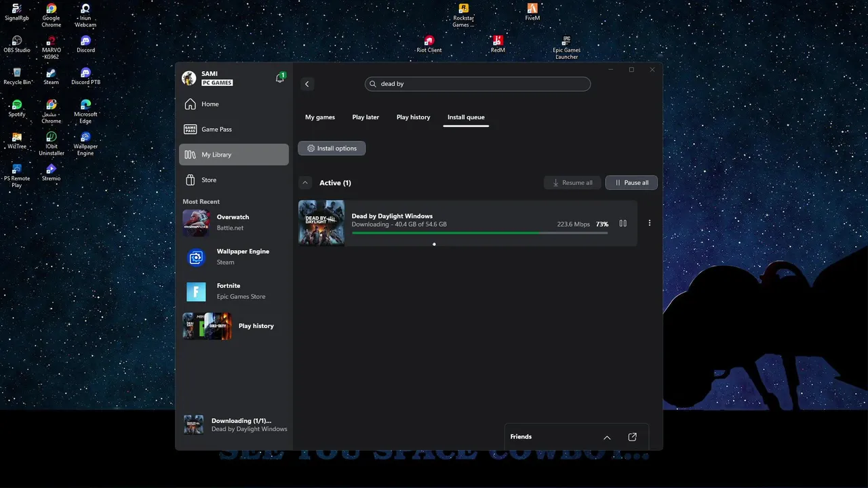
Task: Open the Dead by Daylight cover thumbnail
Action: [321, 222]
